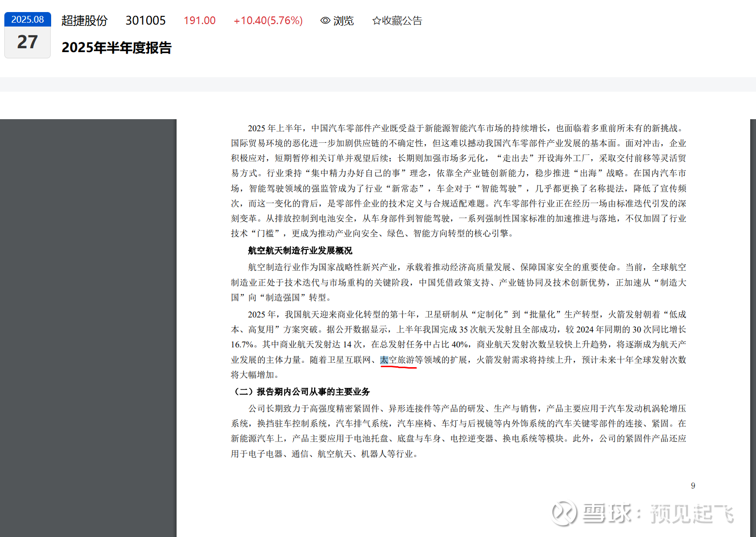This screenshot has width=756, height=537.
Task: Click the heading 航空航天制造行业发展概况
Action: pos(300,250)
